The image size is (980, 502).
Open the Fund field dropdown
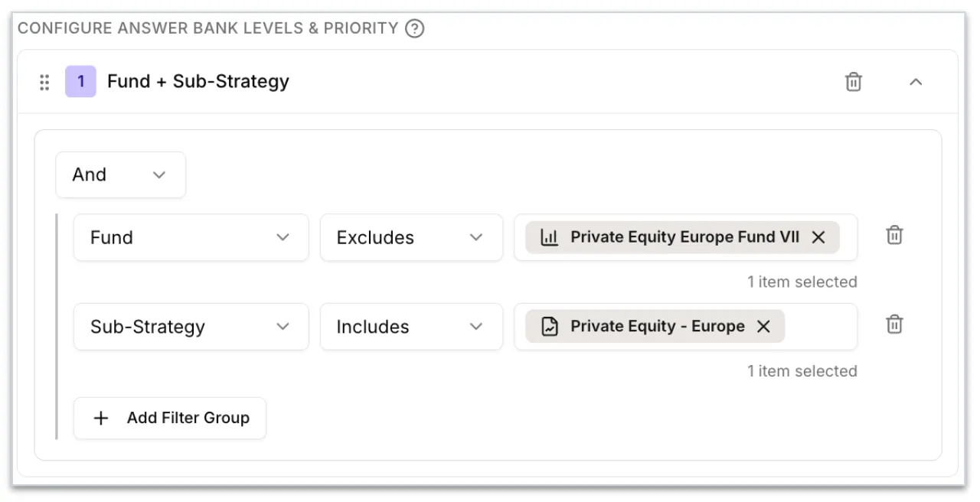pyautogui.click(x=191, y=237)
